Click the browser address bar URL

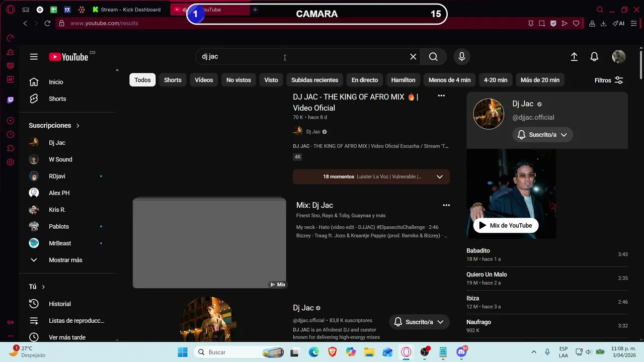pos(104,23)
